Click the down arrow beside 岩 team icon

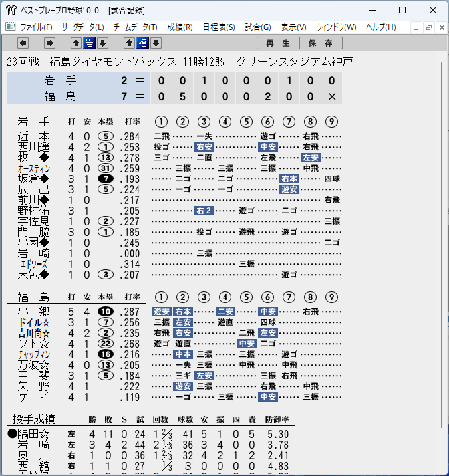tap(102, 43)
